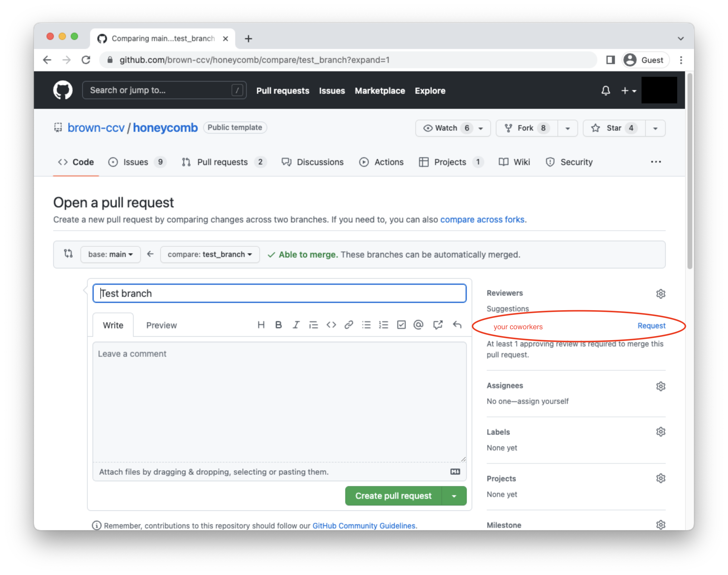Click the undo icon in toolbar

pos(458,326)
